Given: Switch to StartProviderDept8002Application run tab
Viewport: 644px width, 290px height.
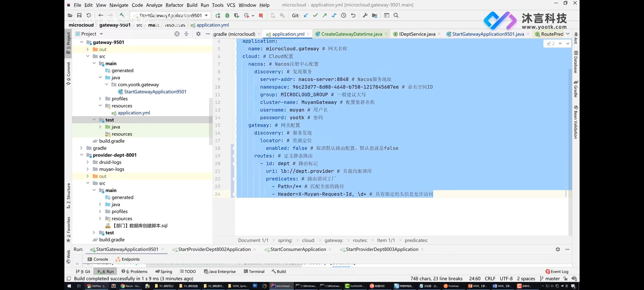Looking at the screenshot, I should tap(214, 249).
